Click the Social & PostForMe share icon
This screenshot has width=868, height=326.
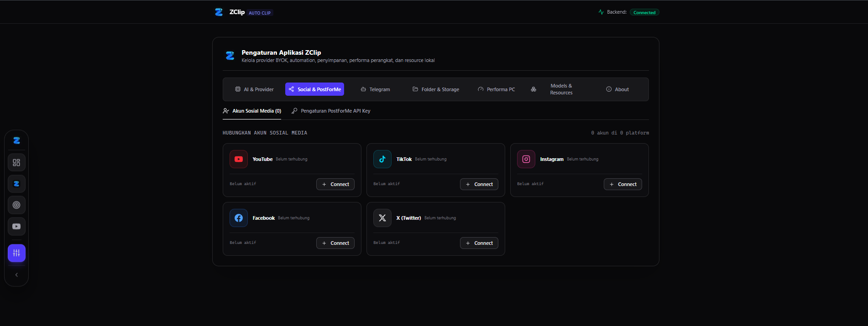[x=291, y=89]
